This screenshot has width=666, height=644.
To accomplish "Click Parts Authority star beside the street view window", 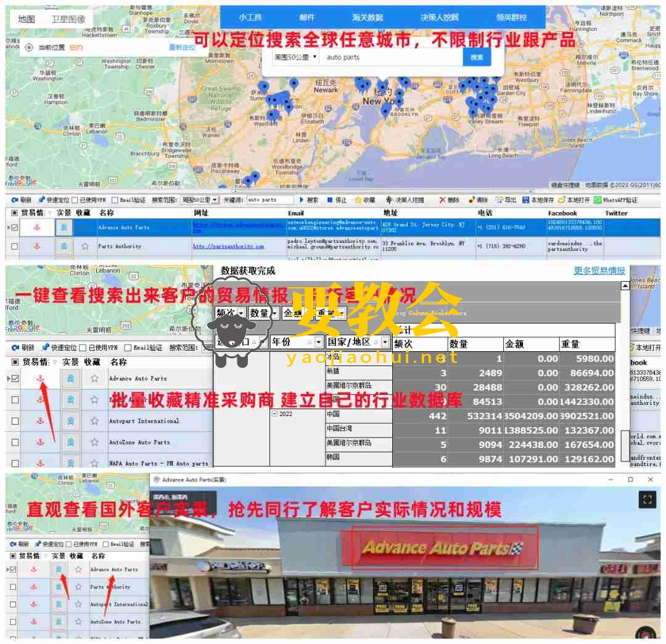I will click(x=78, y=587).
